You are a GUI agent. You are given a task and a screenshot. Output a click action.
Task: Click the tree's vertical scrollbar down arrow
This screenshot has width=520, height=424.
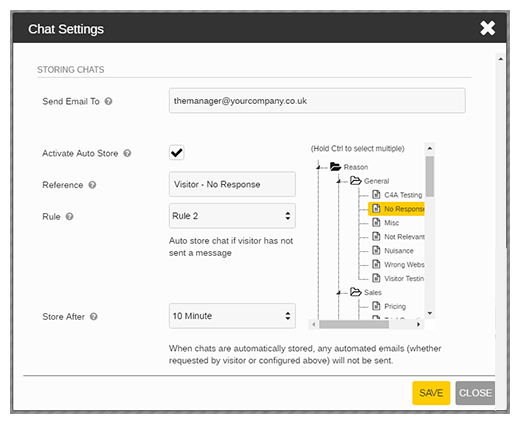click(430, 313)
